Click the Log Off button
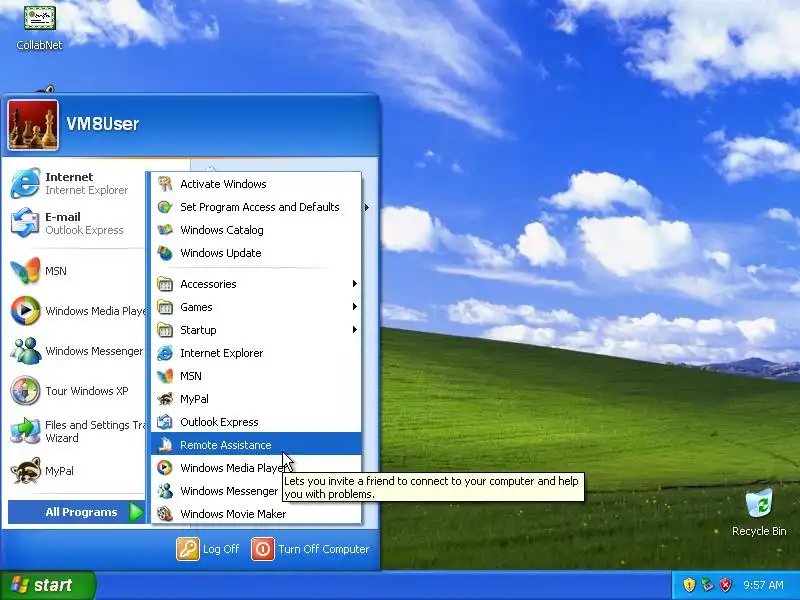 (x=208, y=549)
